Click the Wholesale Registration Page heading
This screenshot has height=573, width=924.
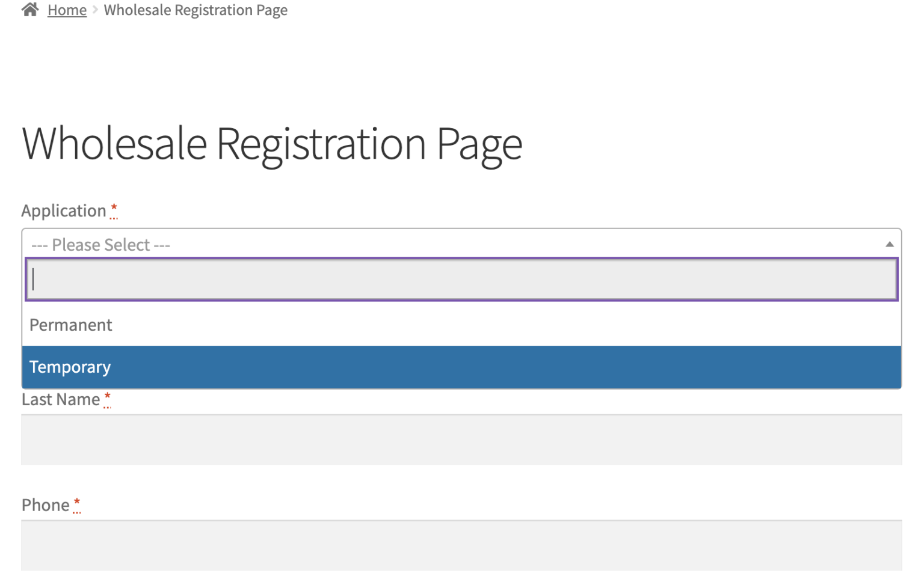pyautogui.click(x=272, y=143)
